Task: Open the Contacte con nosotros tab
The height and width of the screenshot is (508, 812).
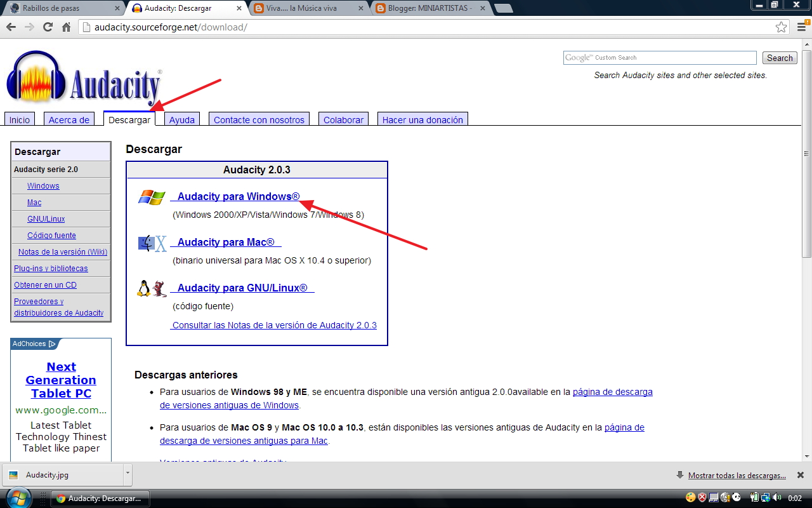Action: coord(259,119)
